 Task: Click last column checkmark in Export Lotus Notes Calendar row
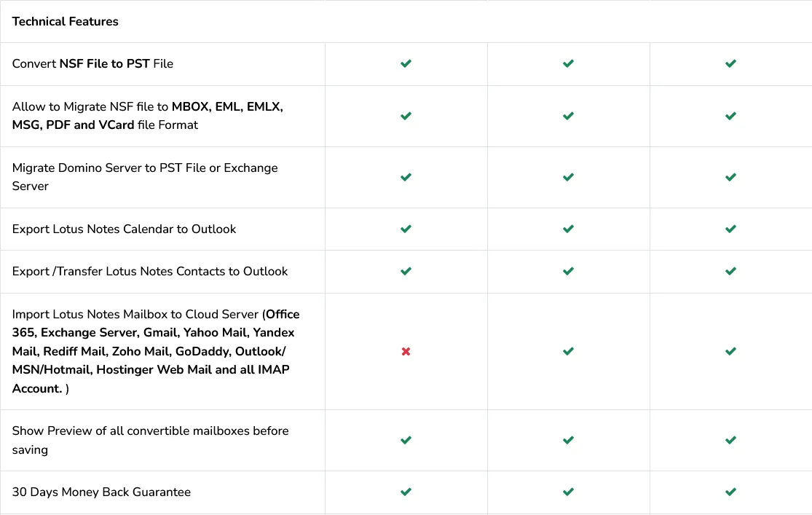click(x=730, y=229)
